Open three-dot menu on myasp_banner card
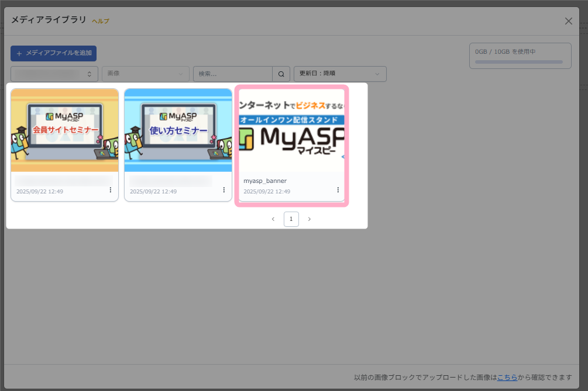This screenshot has height=391, width=588. tap(338, 190)
